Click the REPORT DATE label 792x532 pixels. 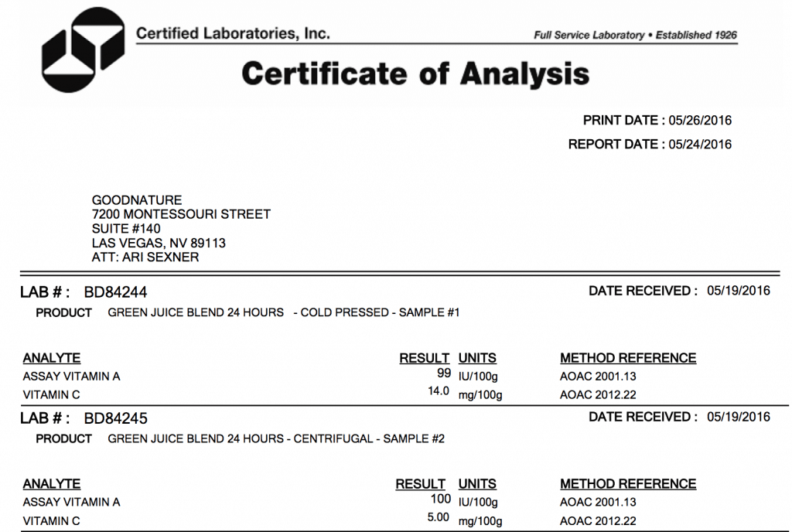[x=616, y=145]
